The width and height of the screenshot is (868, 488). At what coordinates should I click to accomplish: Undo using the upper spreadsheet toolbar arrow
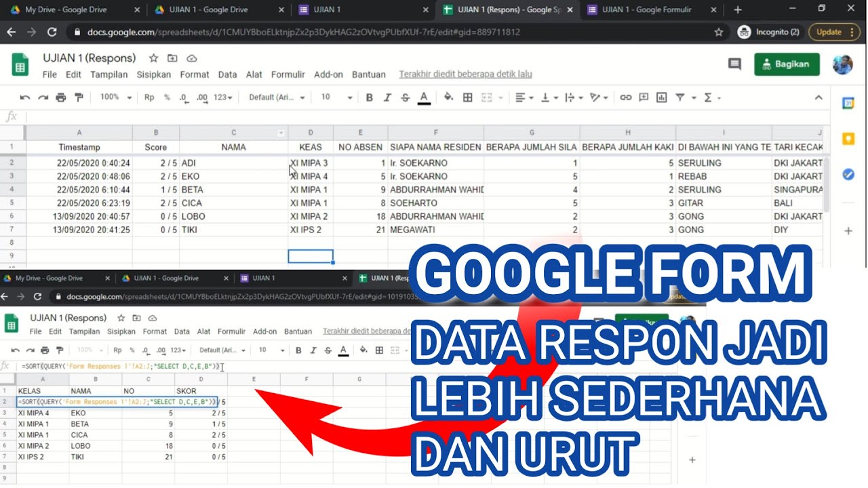pos(25,98)
